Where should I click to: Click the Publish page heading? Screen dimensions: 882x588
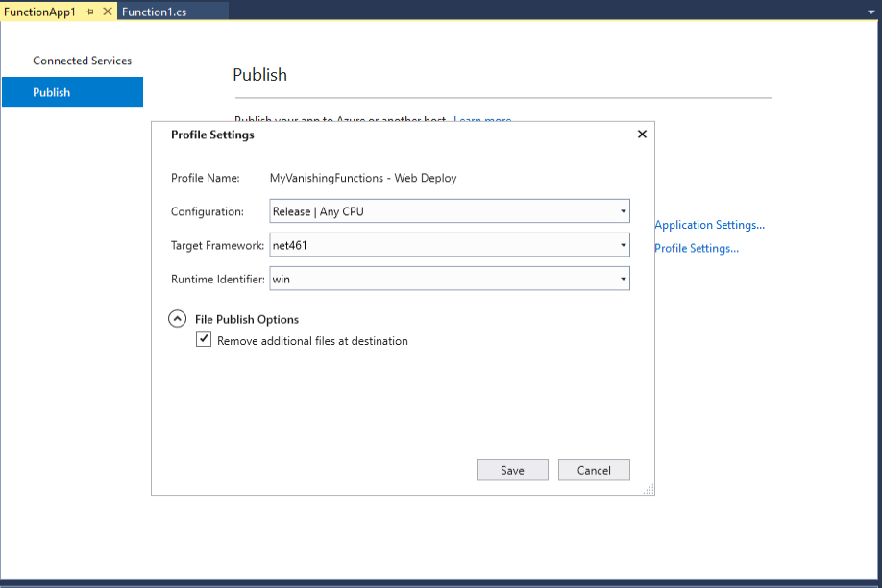[259, 75]
